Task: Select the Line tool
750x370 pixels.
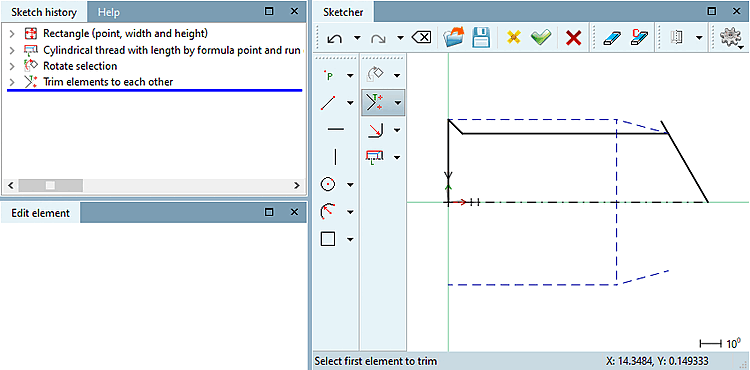Action: point(328,103)
